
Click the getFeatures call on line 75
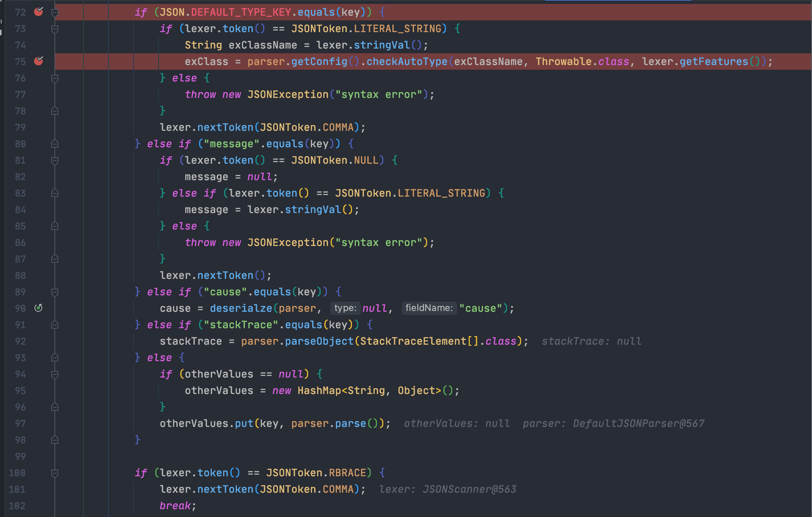pos(714,61)
